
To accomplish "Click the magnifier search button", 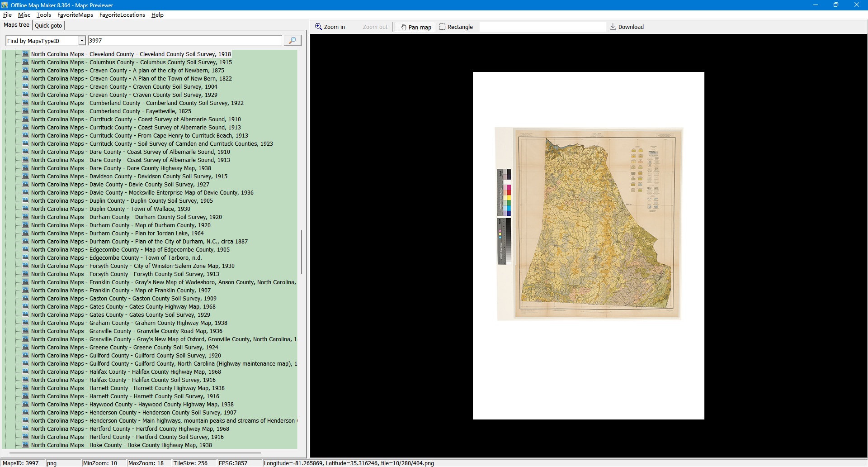I will pos(292,41).
